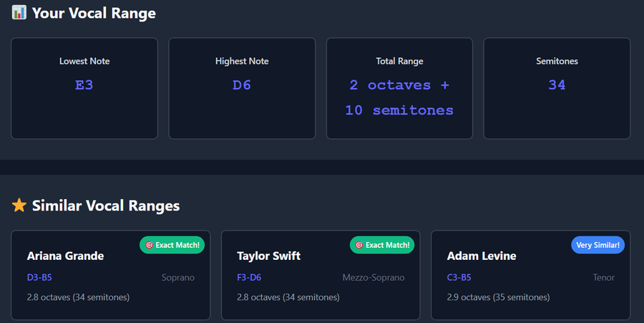Open Adam Levine's C3-B5 range link
The width and height of the screenshot is (644, 323).
(x=459, y=278)
